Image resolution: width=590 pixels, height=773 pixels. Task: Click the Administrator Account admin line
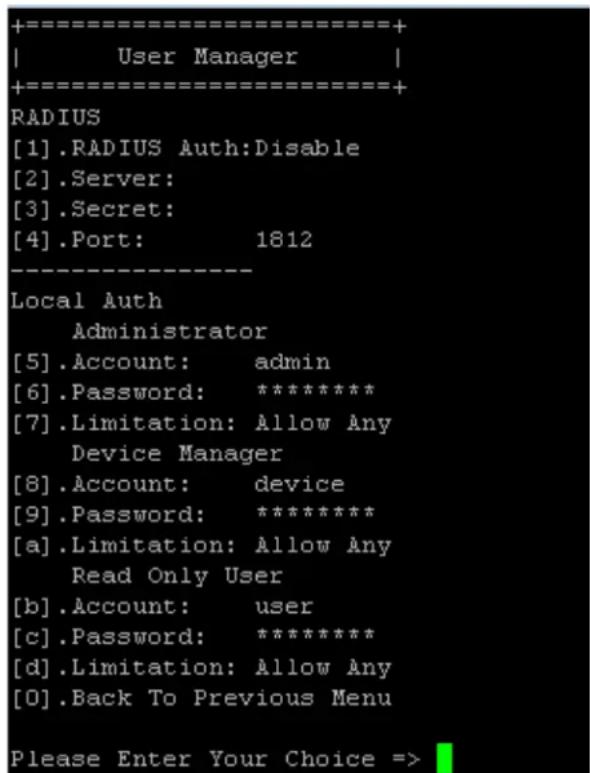click(x=171, y=362)
